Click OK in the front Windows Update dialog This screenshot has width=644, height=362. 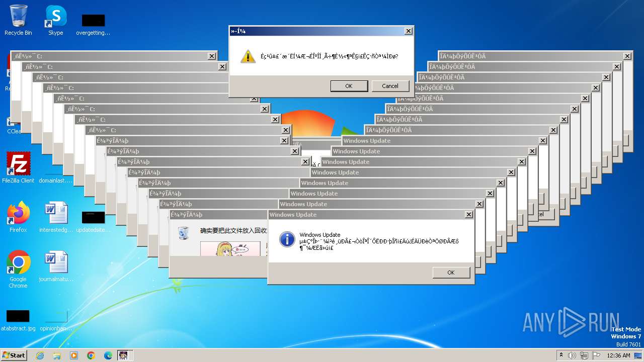pos(451,273)
